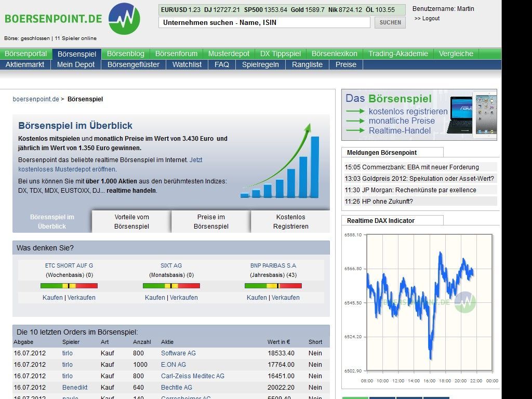532x399 pixels.
Task: Click the search field 'Unternehmen suchen'
Action: pyautogui.click(x=264, y=22)
